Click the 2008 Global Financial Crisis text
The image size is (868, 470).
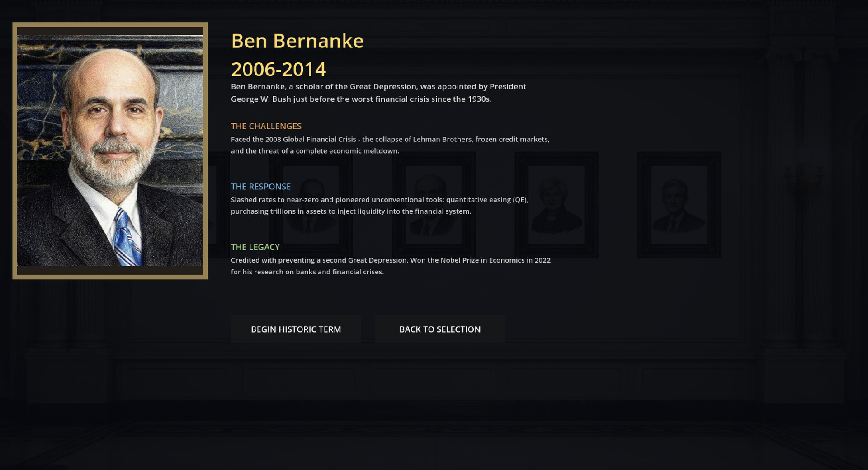pos(390,145)
